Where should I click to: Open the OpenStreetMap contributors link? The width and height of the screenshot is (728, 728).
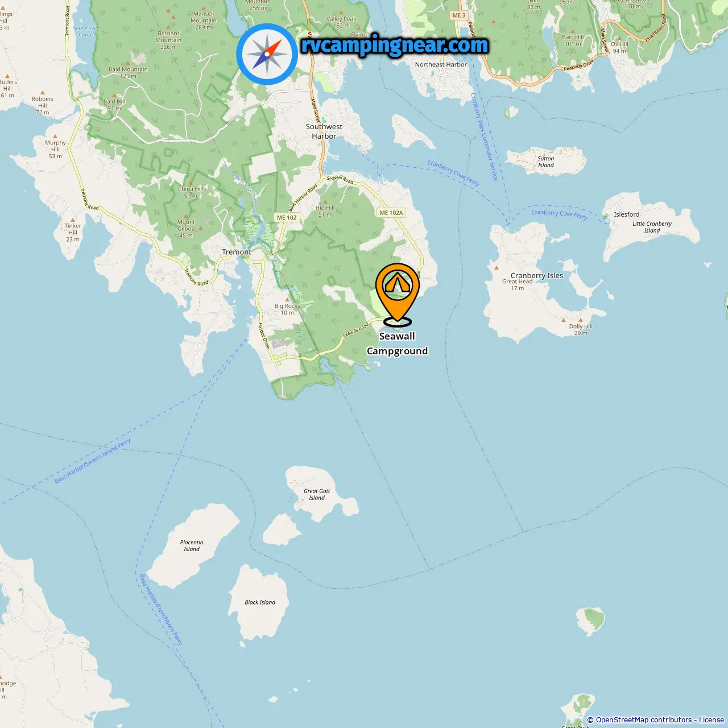coord(644,720)
